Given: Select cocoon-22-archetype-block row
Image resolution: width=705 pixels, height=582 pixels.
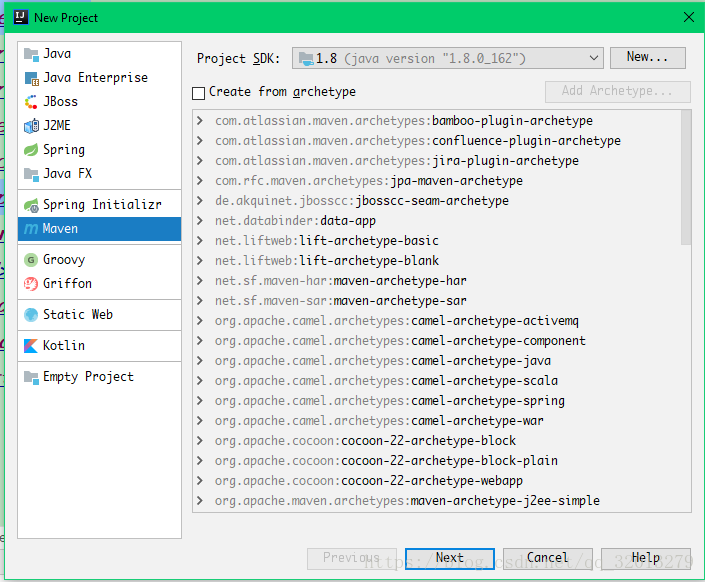Looking at the screenshot, I should point(436,441).
